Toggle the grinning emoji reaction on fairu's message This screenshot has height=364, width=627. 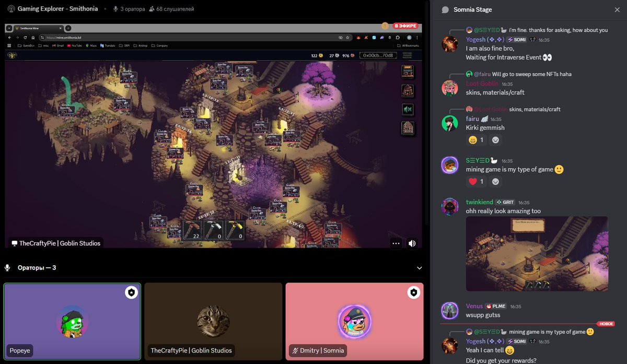476,139
